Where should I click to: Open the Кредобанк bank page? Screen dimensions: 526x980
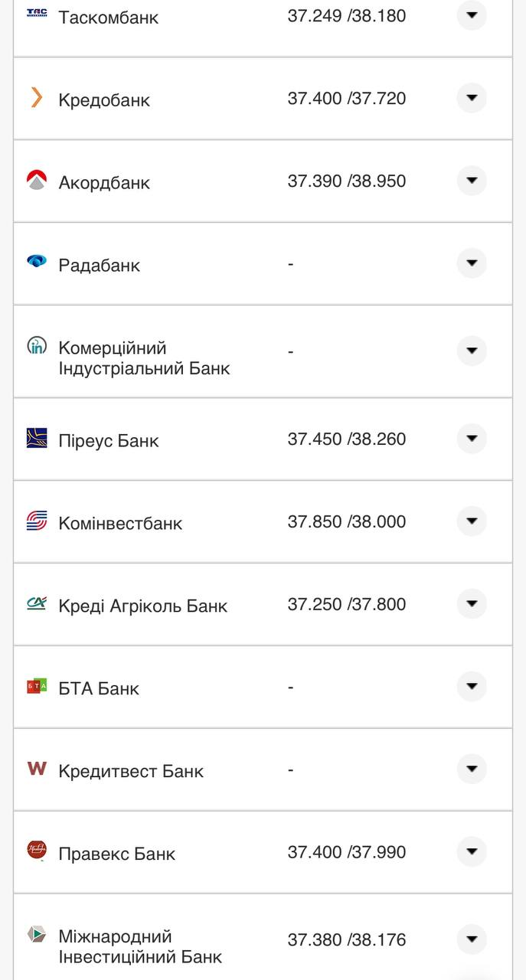(x=104, y=98)
